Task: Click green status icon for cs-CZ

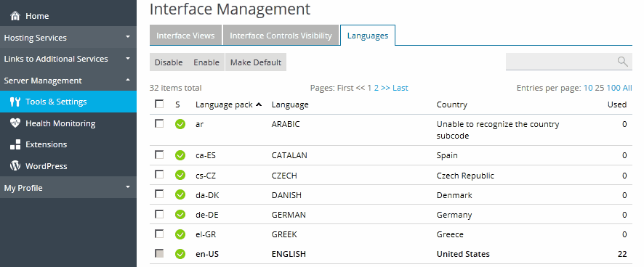Action: pos(180,175)
